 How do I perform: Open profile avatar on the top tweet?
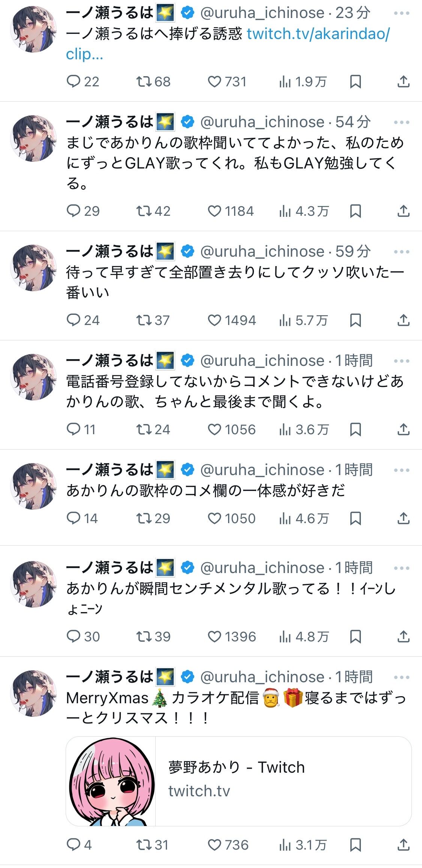coord(33,29)
